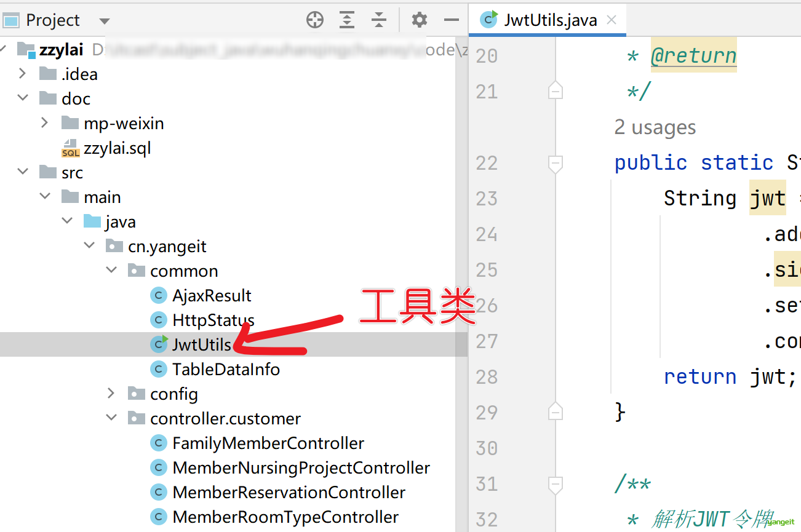Click the "return jwt;" statement on line 28

point(731,376)
